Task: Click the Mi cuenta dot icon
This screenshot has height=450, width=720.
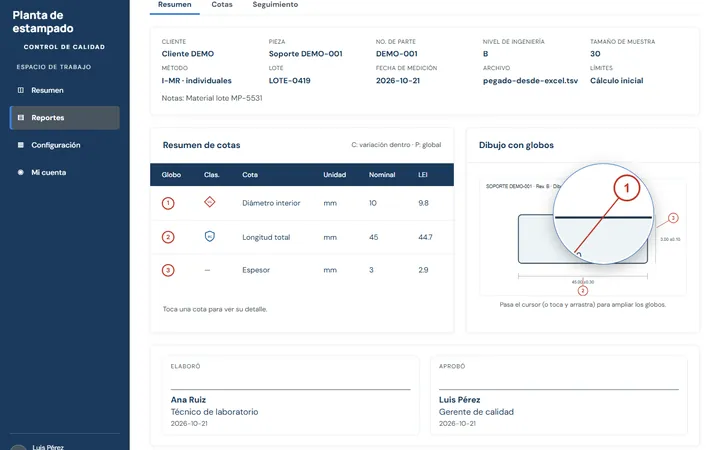Action: pos(21,172)
